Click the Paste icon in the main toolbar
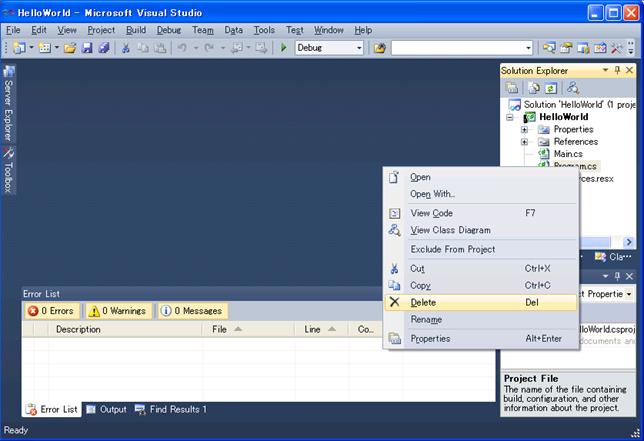644x441 pixels. tap(160, 48)
